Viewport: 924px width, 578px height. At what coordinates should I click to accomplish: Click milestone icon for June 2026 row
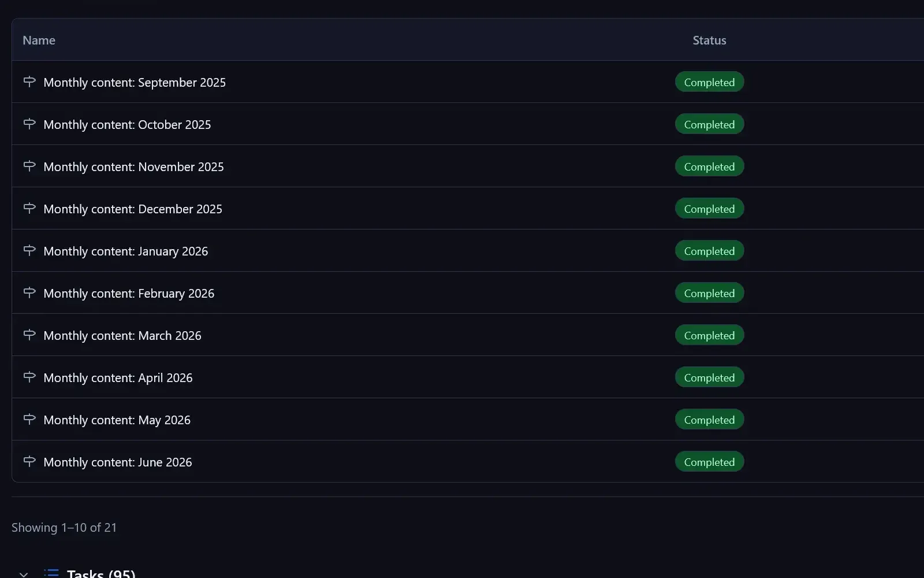29,461
